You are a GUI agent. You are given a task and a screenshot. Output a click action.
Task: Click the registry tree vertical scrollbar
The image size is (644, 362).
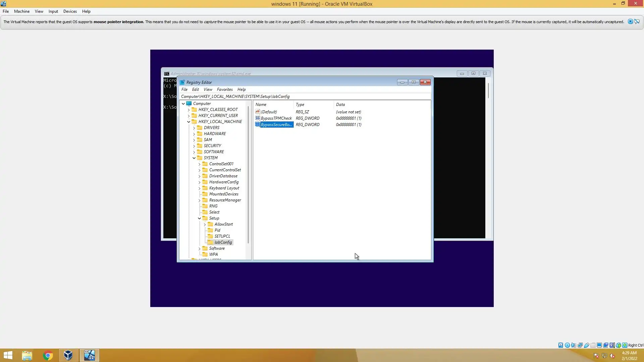coord(248,174)
